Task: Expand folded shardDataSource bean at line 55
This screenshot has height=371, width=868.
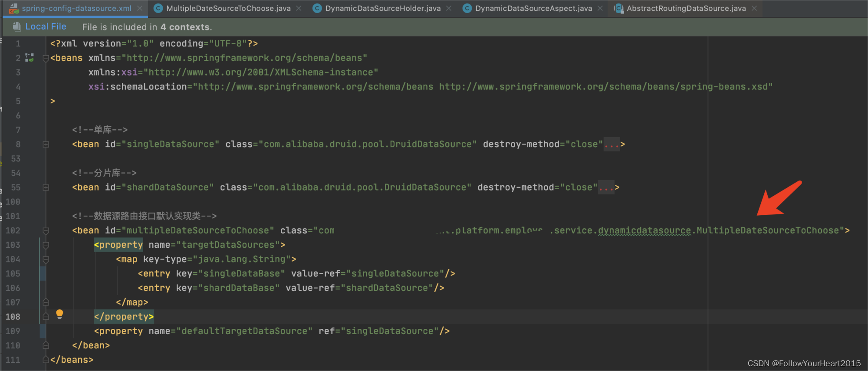Action: (46, 187)
